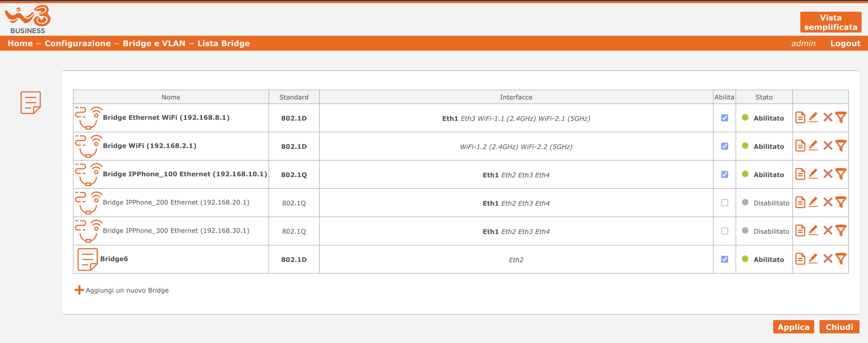Click Aggiungi un nuovo Bridge link
The image size is (868, 343).
pos(127,290)
